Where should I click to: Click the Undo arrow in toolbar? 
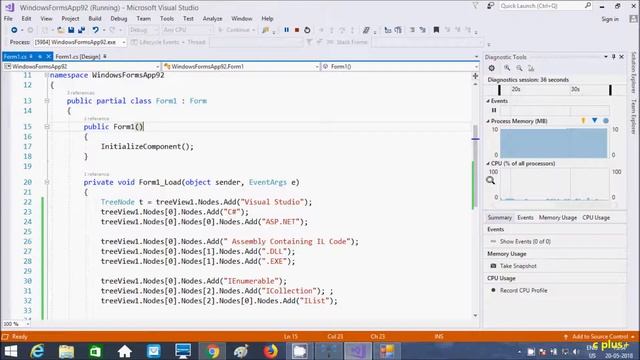pos(95,30)
